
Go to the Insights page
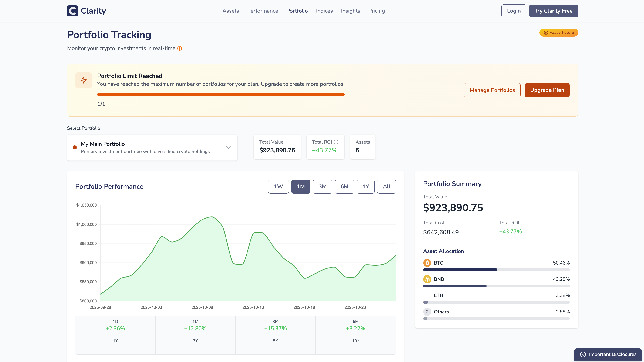(350, 11)
